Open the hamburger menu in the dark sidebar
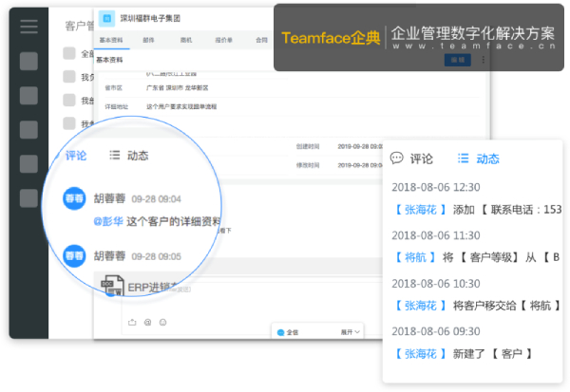 (x=29, y=27)
